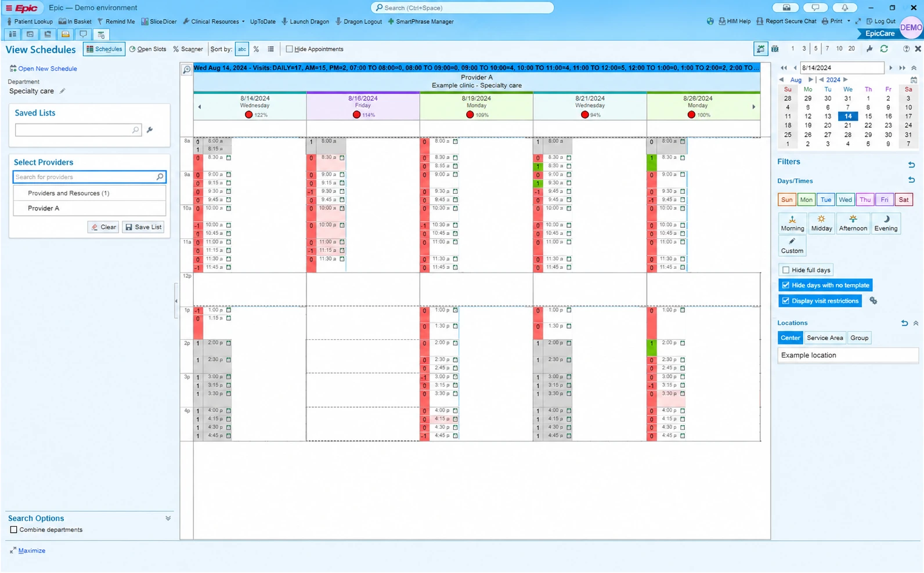924x573 pixels.
Task: Sort schedules alphabetically with abc button
Action: pyautogui.click(x=242, y=49)
